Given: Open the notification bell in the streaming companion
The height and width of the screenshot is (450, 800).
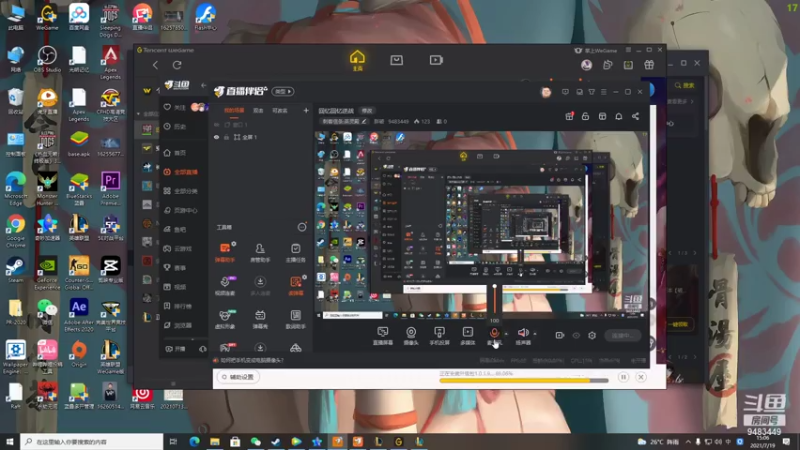Looking at the screenshot, I should click(618, 116).
